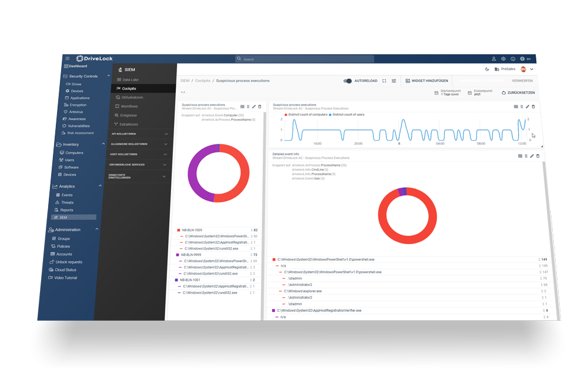This screenshot has width=588, height=376.
Task: Open the account dropdown arrow next to avatar
Action: pyautogui.click(x=532, y=69)
